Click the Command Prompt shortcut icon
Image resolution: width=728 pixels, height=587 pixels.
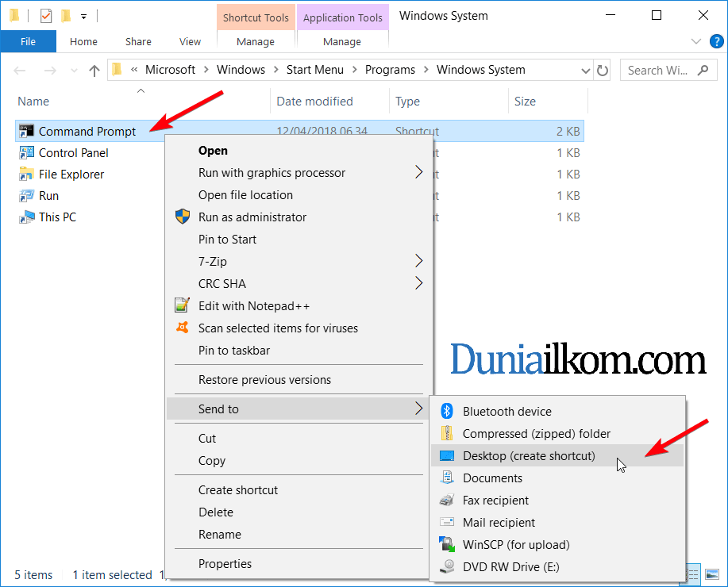26,132
